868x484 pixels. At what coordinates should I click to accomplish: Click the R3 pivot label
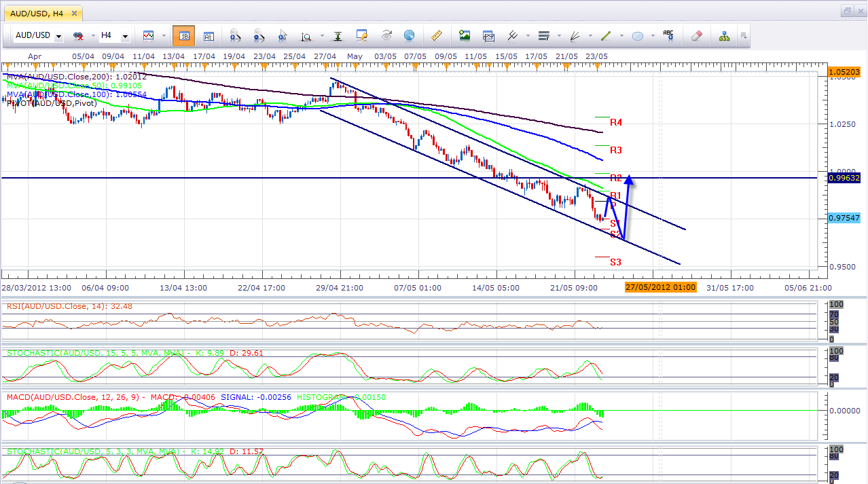(616, 150)
